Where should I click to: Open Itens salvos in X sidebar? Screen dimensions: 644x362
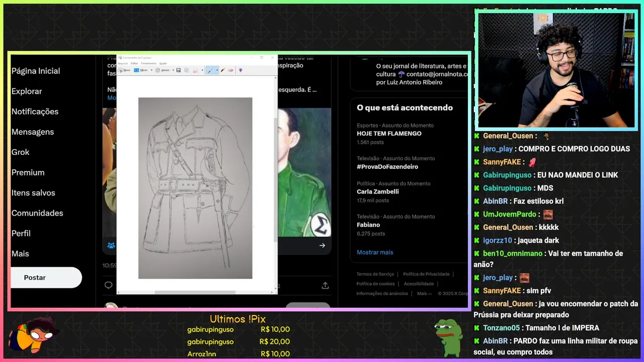33,193
